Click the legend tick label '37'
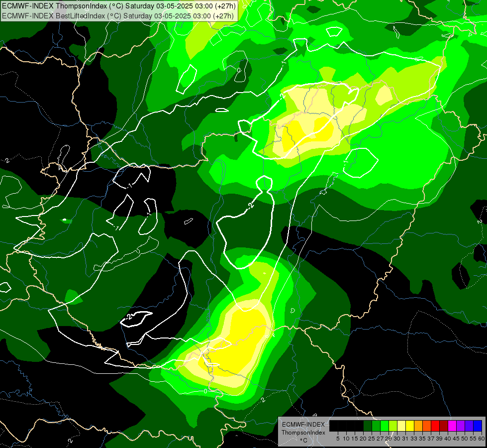487x448 pixels. pyautogui.click(x=431, y=439)
